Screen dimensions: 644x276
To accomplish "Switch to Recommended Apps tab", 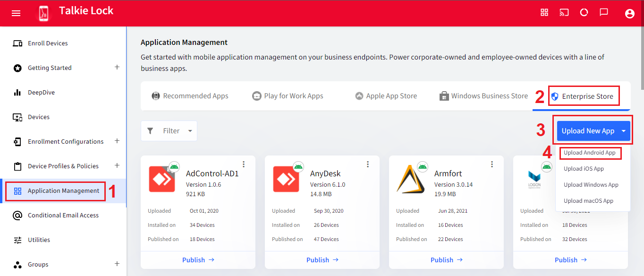I will click(x=190, y=96).
